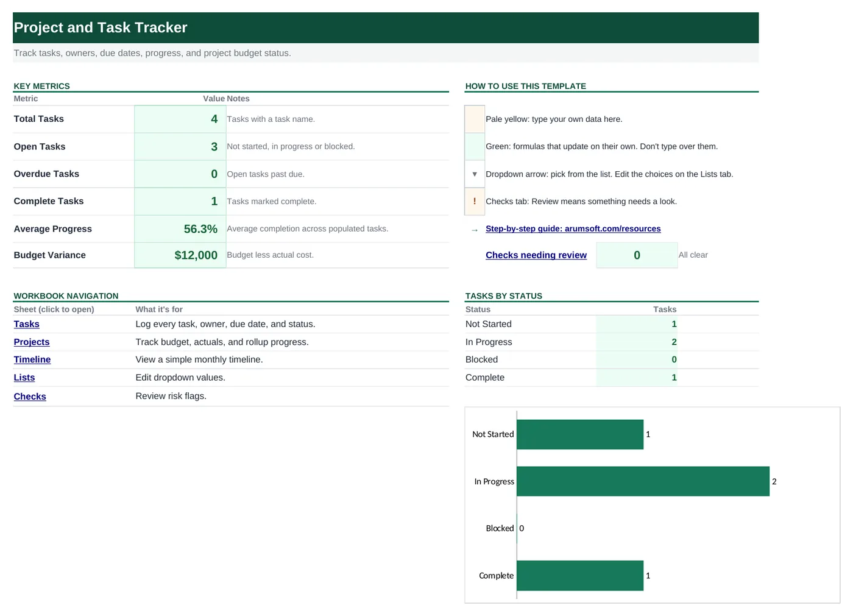Select the Overdue Tasks value 0

coord(180,174)
